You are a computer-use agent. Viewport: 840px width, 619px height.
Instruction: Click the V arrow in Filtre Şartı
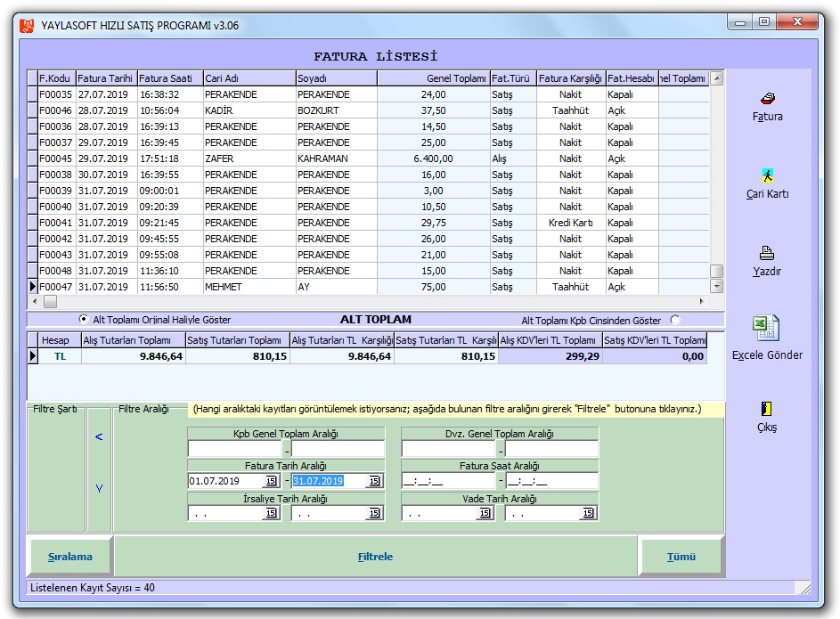click(x=99, y=488)
